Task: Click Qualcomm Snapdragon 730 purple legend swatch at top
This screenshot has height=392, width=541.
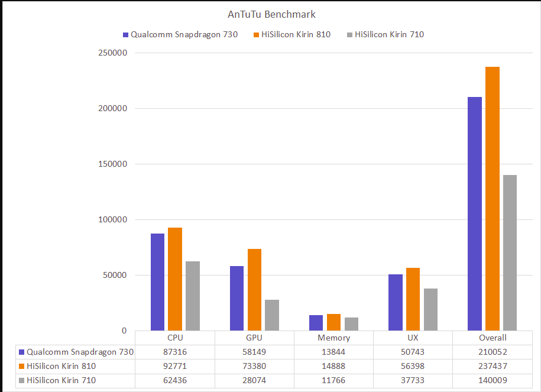Action: 125,34
